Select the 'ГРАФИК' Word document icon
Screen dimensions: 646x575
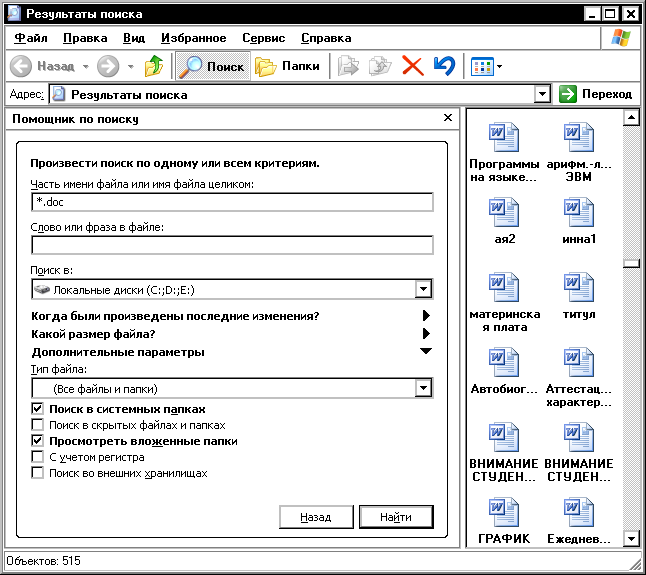[x=504, y=512]
